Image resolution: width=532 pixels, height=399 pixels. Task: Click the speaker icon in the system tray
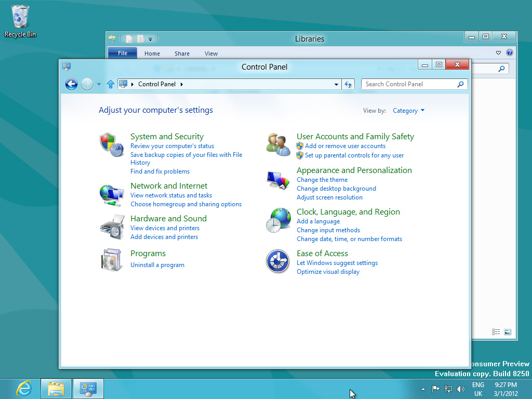pos(460,389)
